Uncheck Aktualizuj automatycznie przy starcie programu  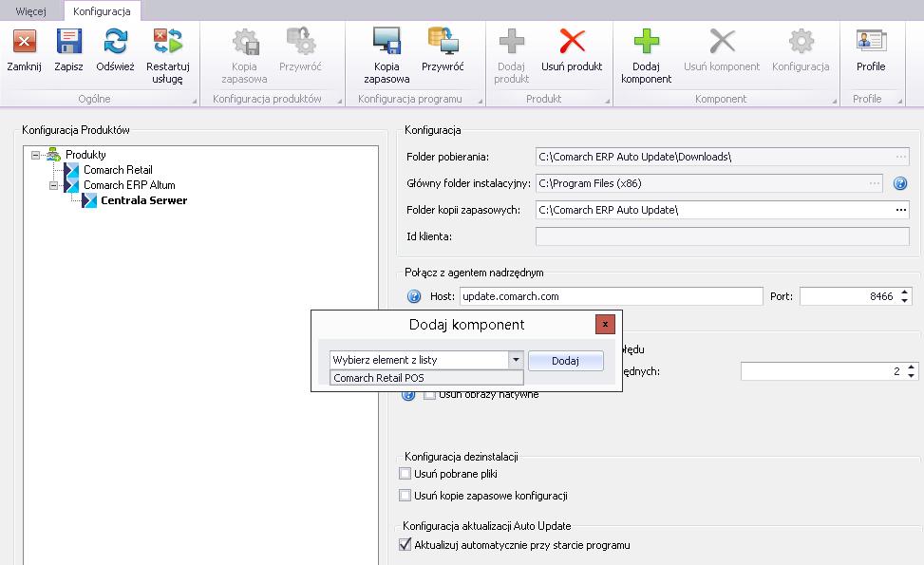[x=405, y=544]
